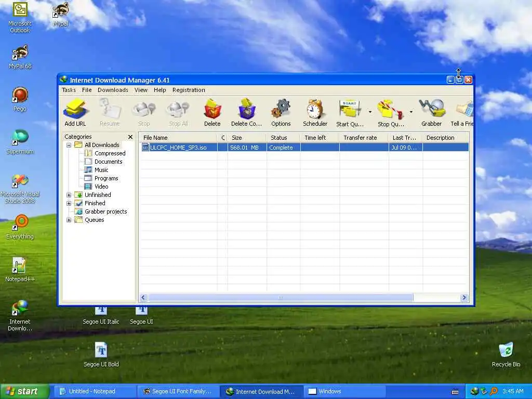
Task: Open the View menu
Action: click(x=141, y=90)
